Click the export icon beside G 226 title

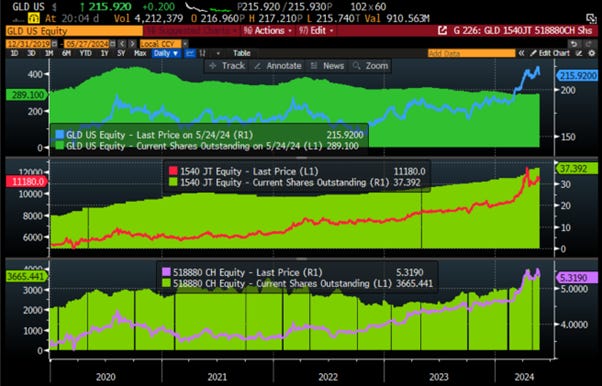[x=442, y=31]
